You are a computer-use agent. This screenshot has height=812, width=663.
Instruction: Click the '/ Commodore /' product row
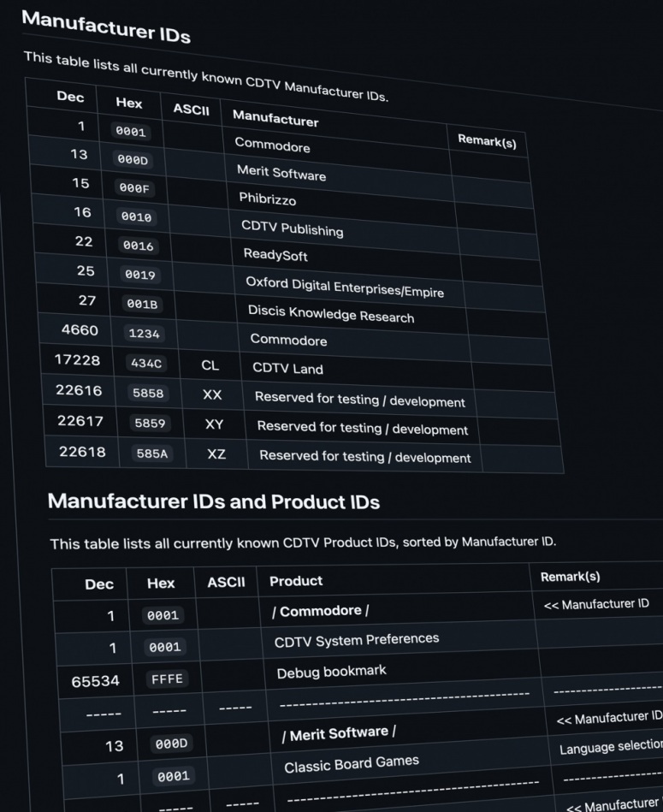click(x=320, y=611)
